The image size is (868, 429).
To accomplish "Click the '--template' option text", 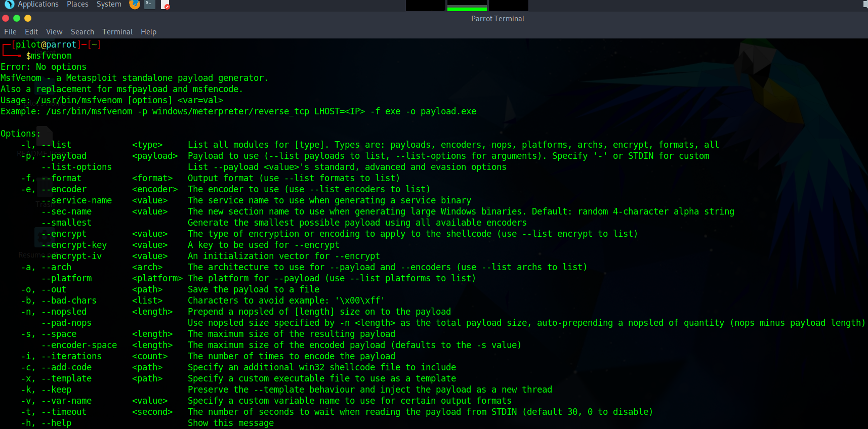I will click(66, 378).
